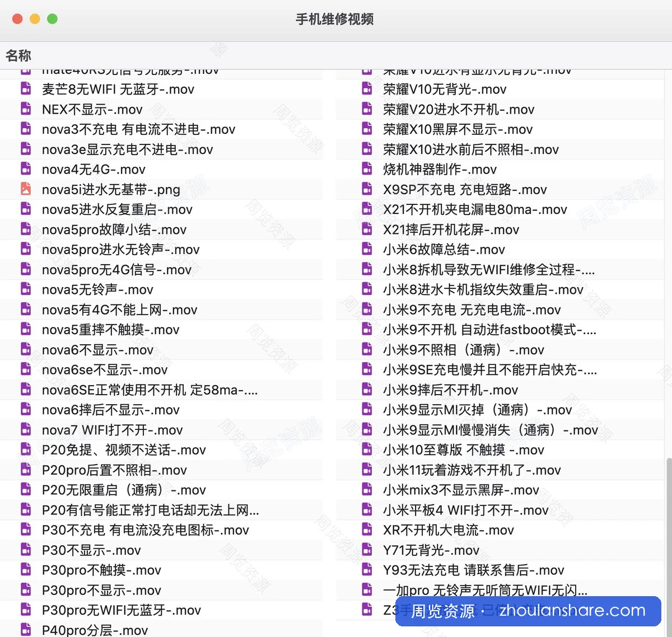The width and height of the screenshot is (672, 637).
Task: Click the icon for XR不开机大电流-.mov
Action: point(367,530)
